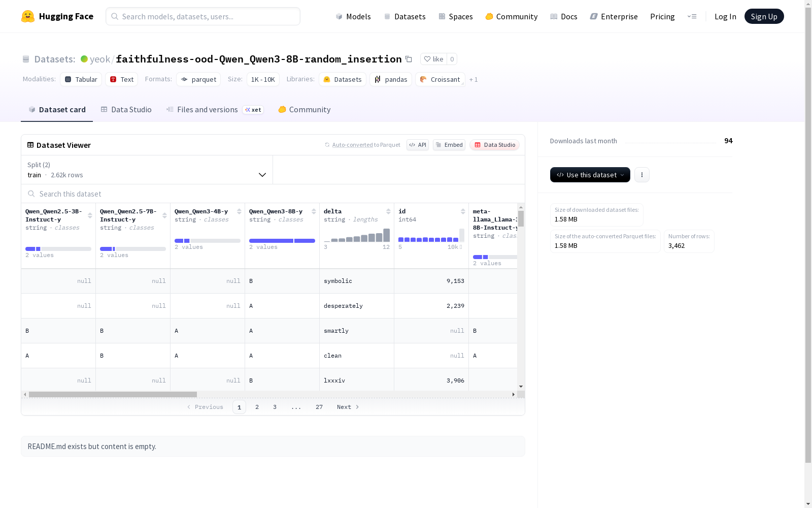This screenshot has height=508, width=812.
Task: Copy dataset name with the copy icon
Action: (x=409, y=59)
